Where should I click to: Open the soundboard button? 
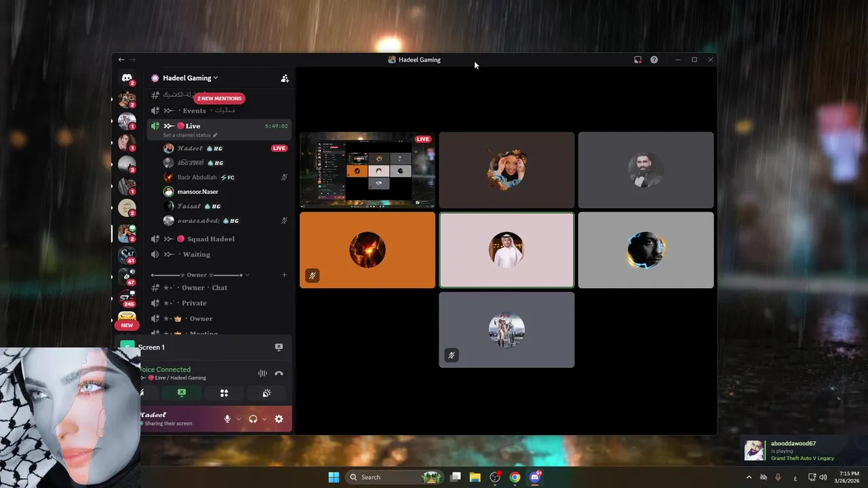[x=267, y=393]
